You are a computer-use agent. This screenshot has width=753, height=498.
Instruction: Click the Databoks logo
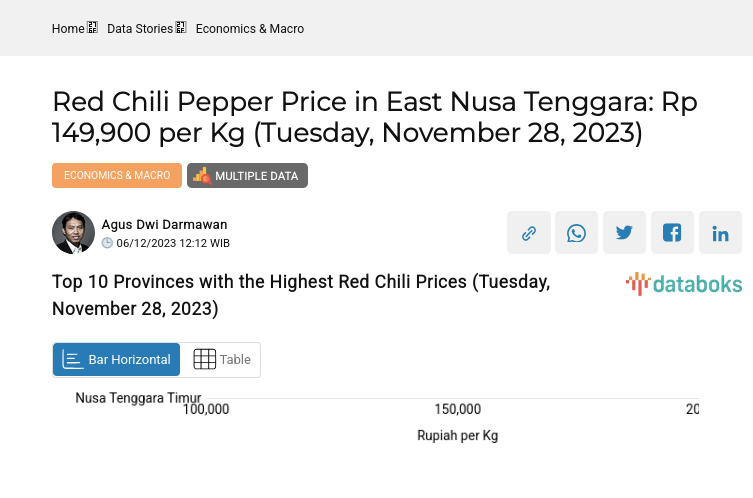[684, 284]
